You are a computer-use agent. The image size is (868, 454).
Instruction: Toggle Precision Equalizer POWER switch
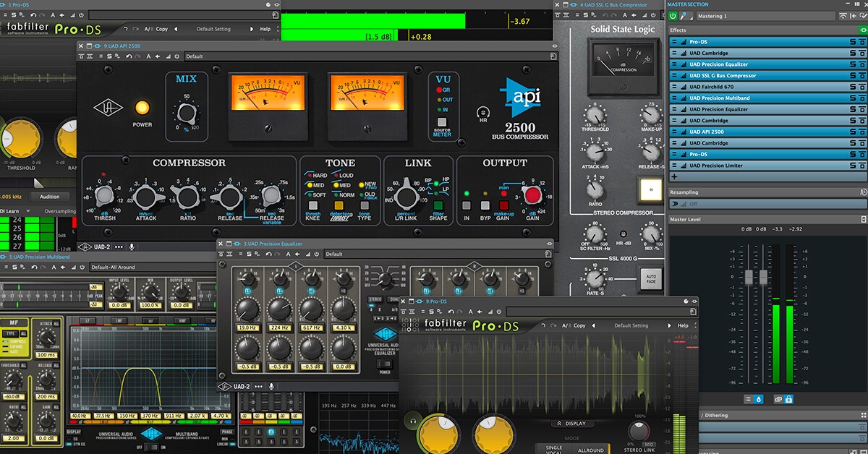pyautogui.click(x=385, y=364)
